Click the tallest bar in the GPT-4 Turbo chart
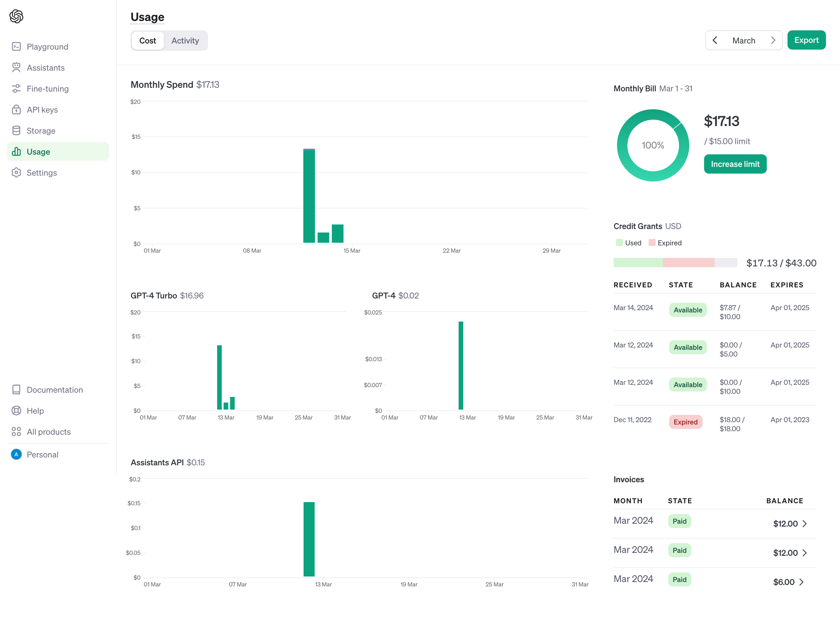The height and width of the screenshot is (629, 840). [x=220, y=377]
